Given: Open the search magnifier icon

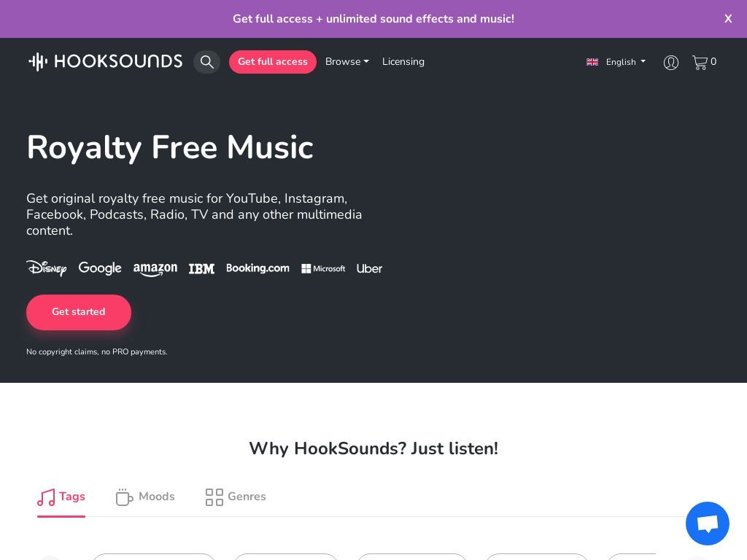Looking at the screenshot, I should [x=206, y=62].
